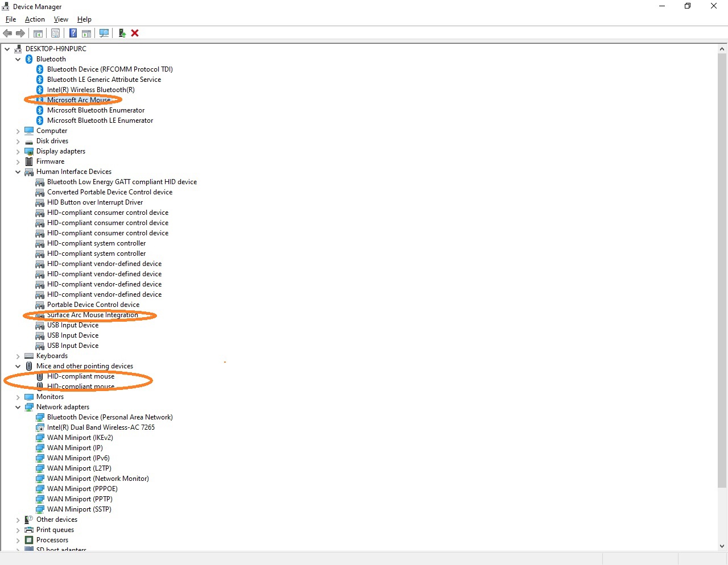This screenshot has height=565, width=728.
Task: Toggle the Show/Hide Console Tree icon
Action: (38, 33)
